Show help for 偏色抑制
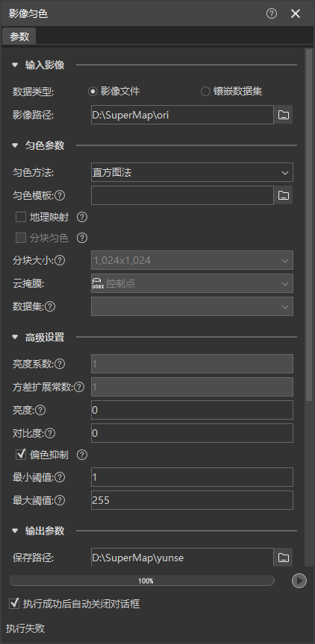Screen dimensions: 315x644 point(82,455)
